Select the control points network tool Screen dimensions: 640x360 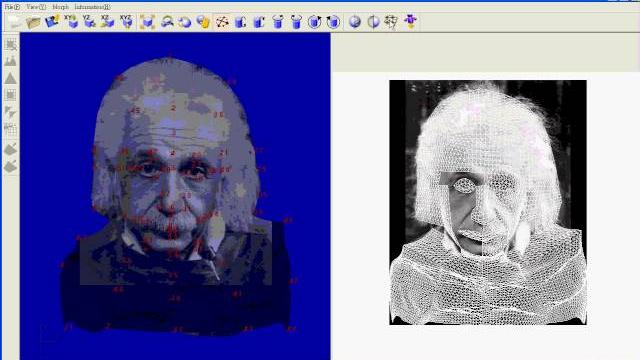(x=222, y=22)
